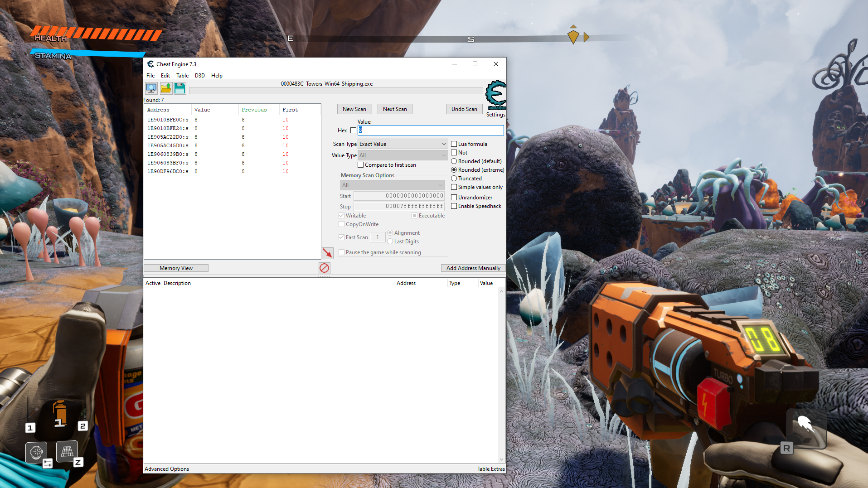Select address row 1E9060839B0
Screen dimensions: 868x488
232,155
